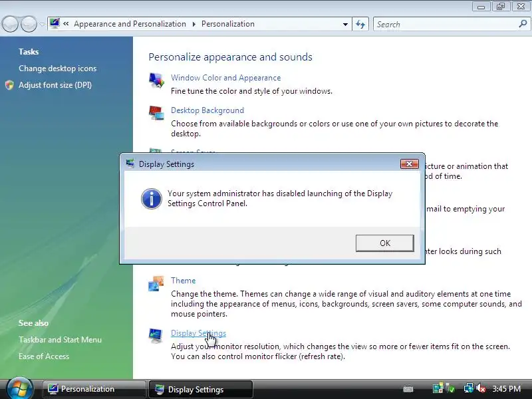Click Change desktop icons task
532x399 pixels.
tap(58, 68)
